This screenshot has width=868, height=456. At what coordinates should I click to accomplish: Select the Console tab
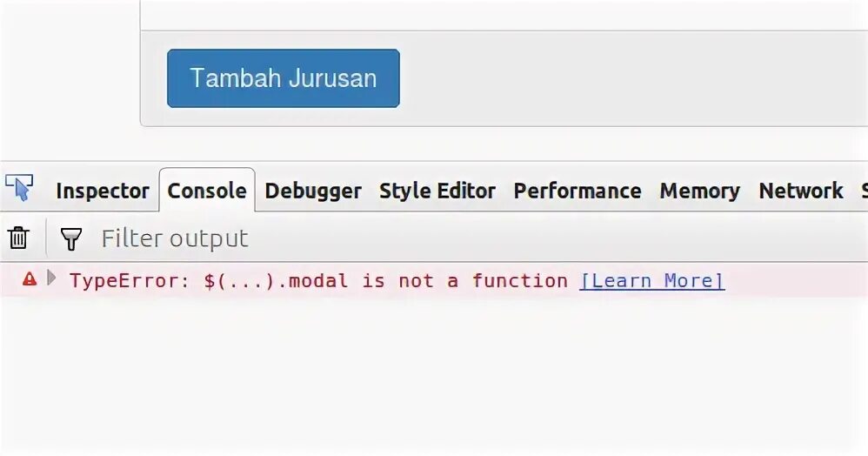pyautogui.click(x=206, y=191)
